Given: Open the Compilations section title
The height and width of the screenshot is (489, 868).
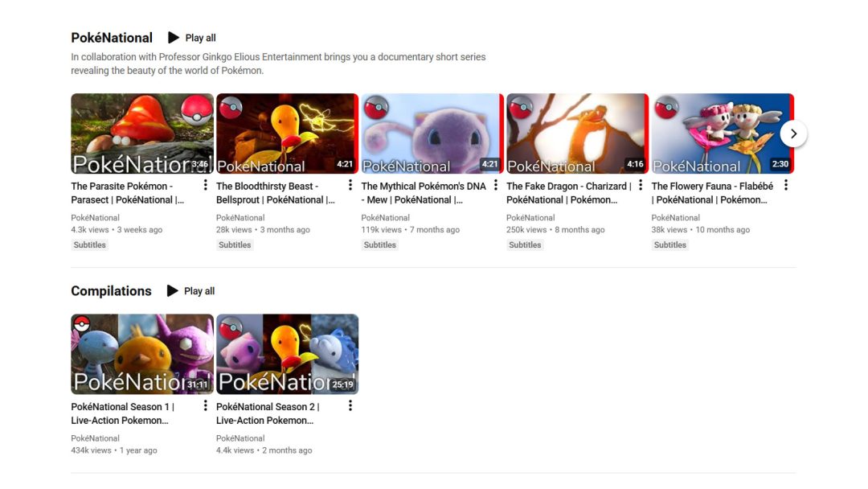Looking at the screenshot, I should click(x=111, y=291).
